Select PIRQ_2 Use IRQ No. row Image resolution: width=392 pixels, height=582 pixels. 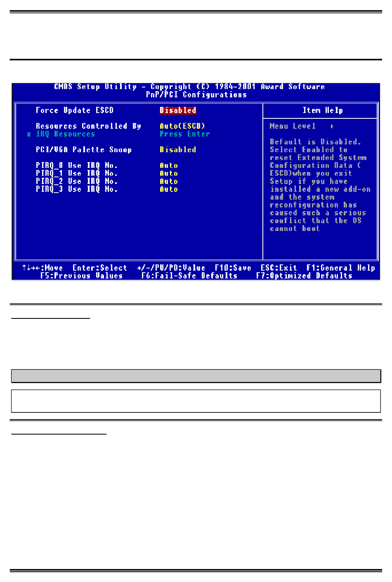(x=77, y=181)
